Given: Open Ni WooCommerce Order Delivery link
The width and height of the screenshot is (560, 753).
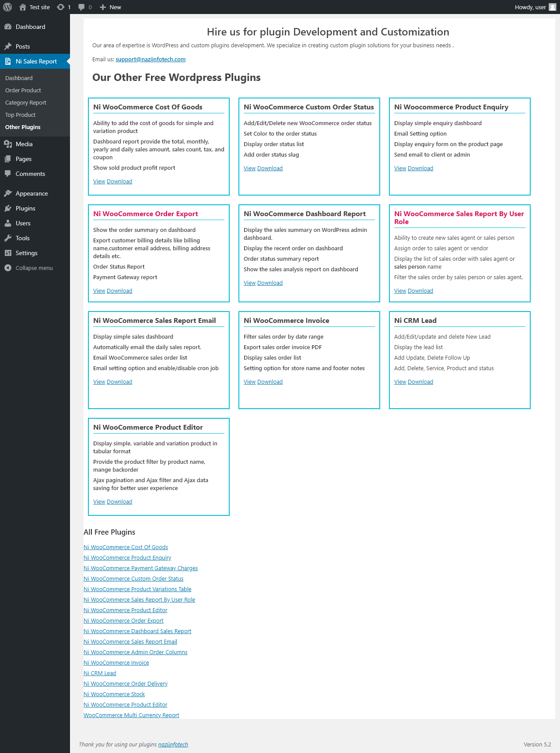Looking at the screenshot, I should [x=126, y=683].
